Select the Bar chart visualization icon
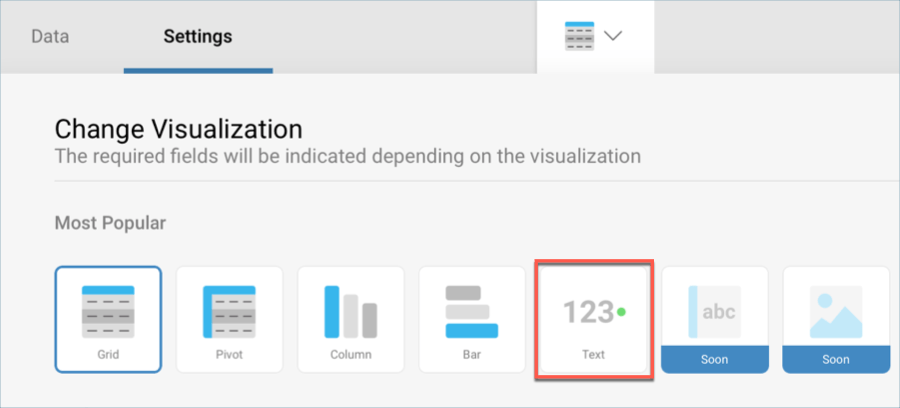This screenshot has height=408, width=900. 472,312
